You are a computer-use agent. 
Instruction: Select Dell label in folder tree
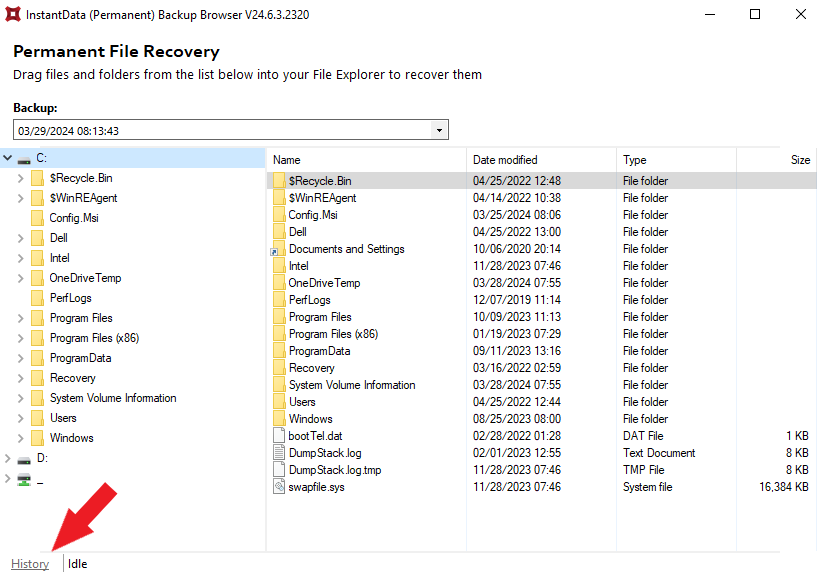59,238
